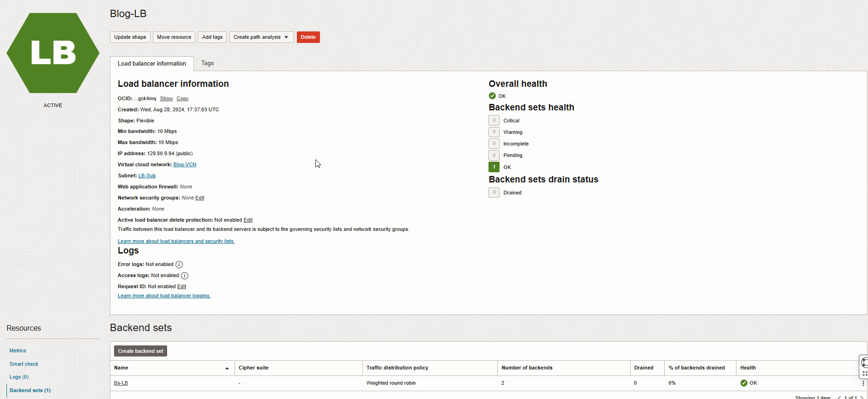Image resolution: width=868 pixels, height=399 pixels.
Task: Click the OK backend sets count badge
Action: pyautogui.click(x=494, y=167)
